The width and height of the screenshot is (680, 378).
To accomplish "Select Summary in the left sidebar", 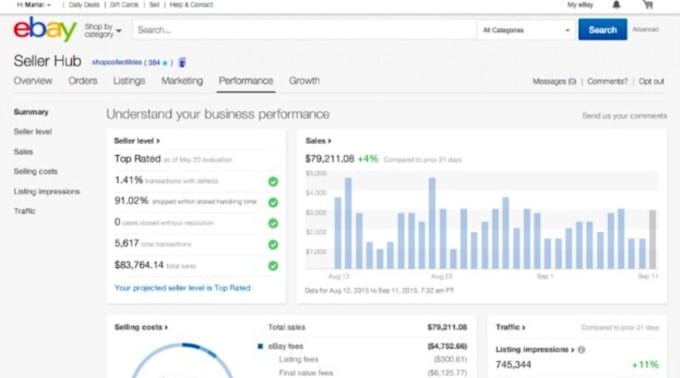I will click(31, 112).
